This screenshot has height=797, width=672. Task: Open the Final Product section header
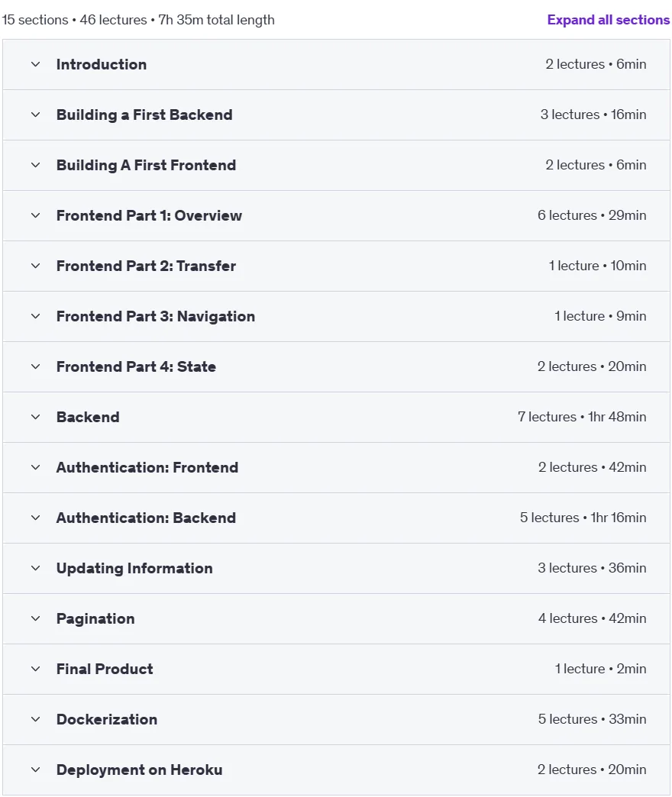tap(336, 669)
